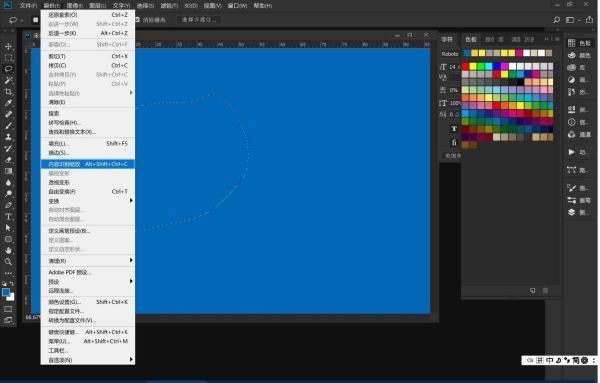
Task: Click the search icon in the options bar
Action: 557,20
